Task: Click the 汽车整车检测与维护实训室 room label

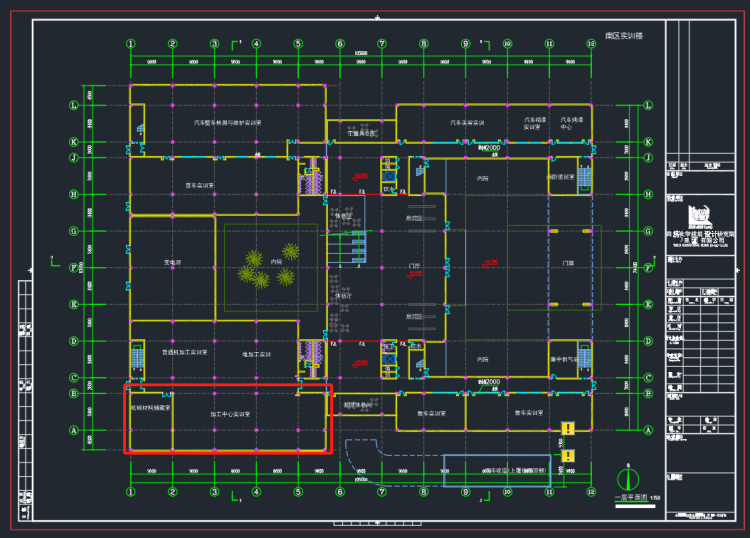Action: coord(227,123)
